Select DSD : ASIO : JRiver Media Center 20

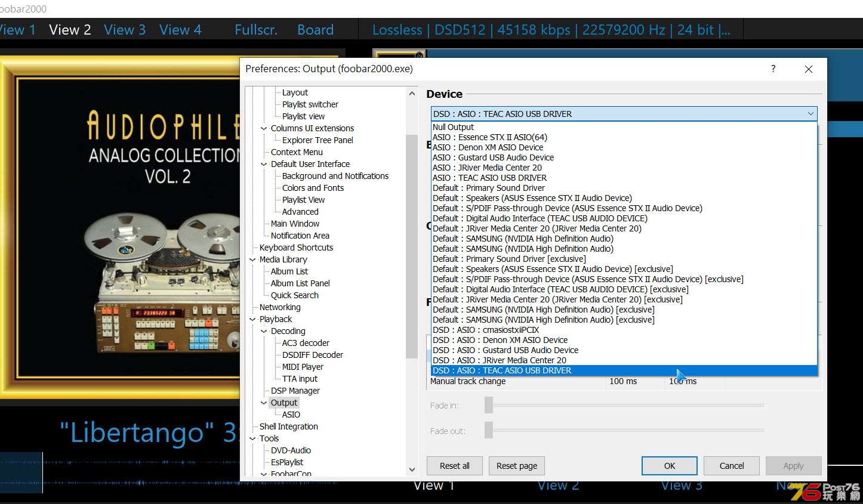point(624,360)
